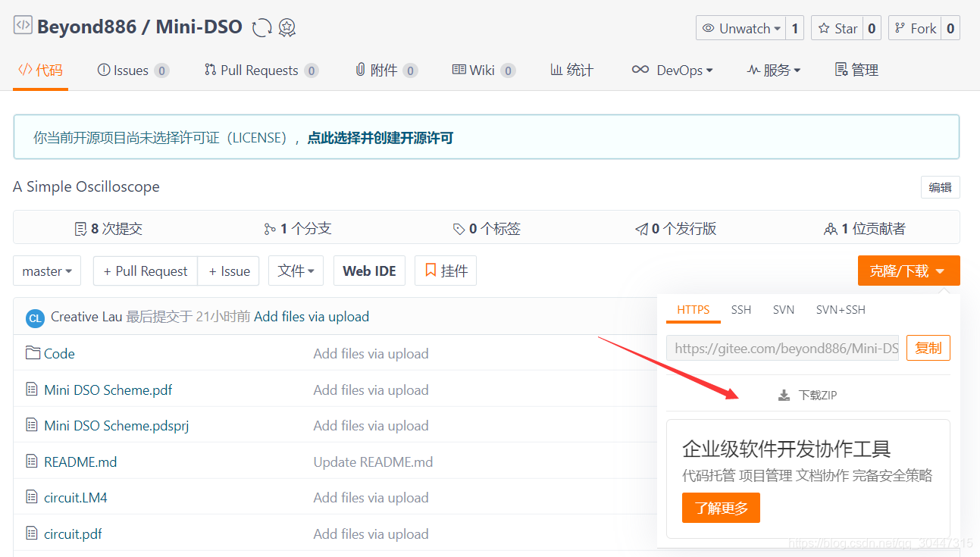Open Mini DSO Scheme.pdsprj file
This screenshot has width=980, height=557.
coord(117,426)
